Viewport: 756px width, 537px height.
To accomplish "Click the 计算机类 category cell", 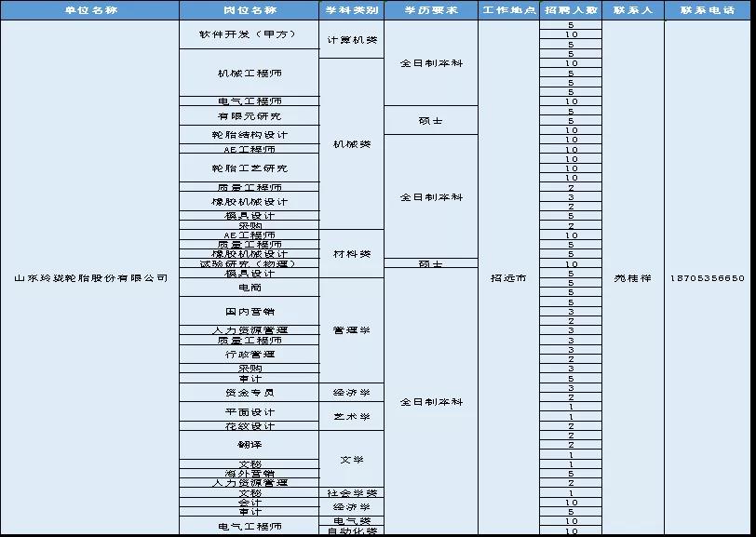I will pos(352,39).
